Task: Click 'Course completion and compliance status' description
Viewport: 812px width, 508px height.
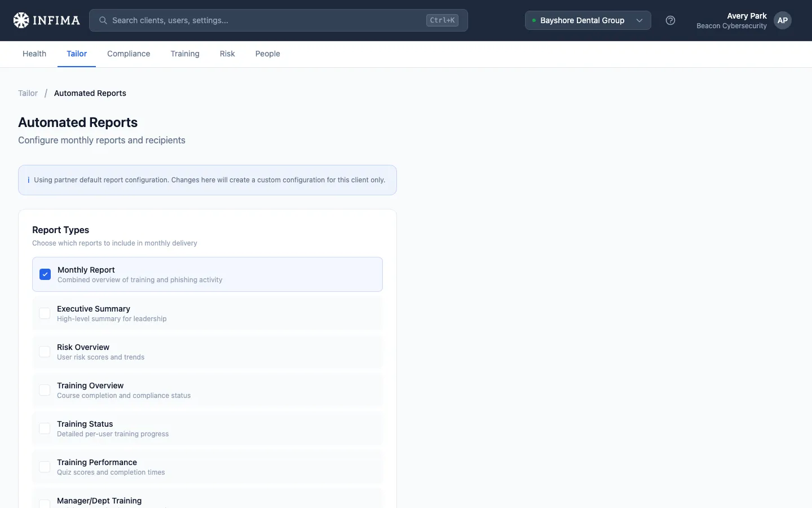Action: point(123,396)
